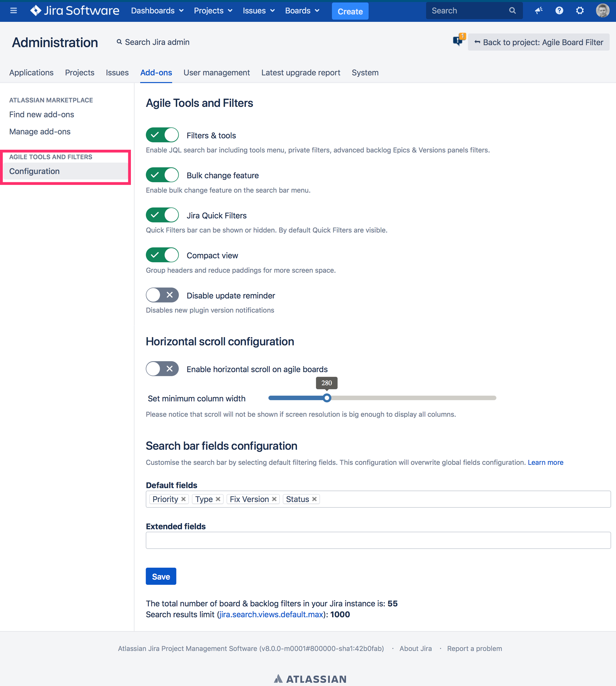Open the Boards dropdown menu
The height and width of the screenshot is (686, 616).
click(x=302, y=10)
